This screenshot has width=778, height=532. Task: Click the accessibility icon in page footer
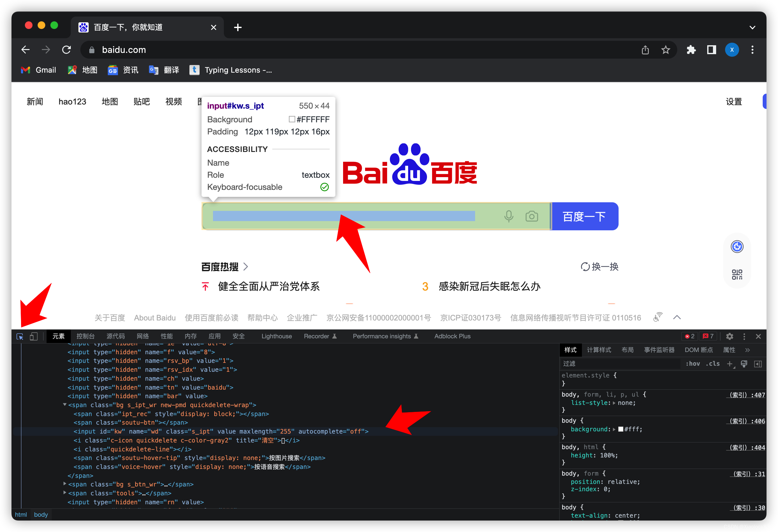657,317
